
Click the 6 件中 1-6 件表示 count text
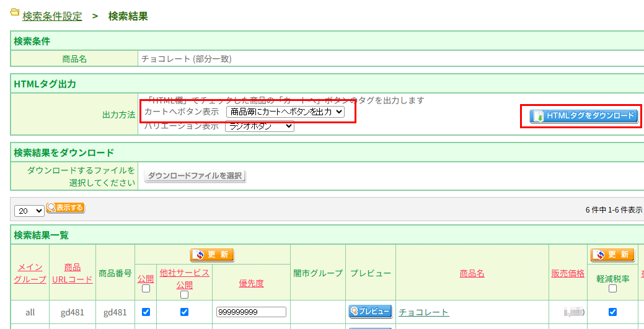(614, 209)
